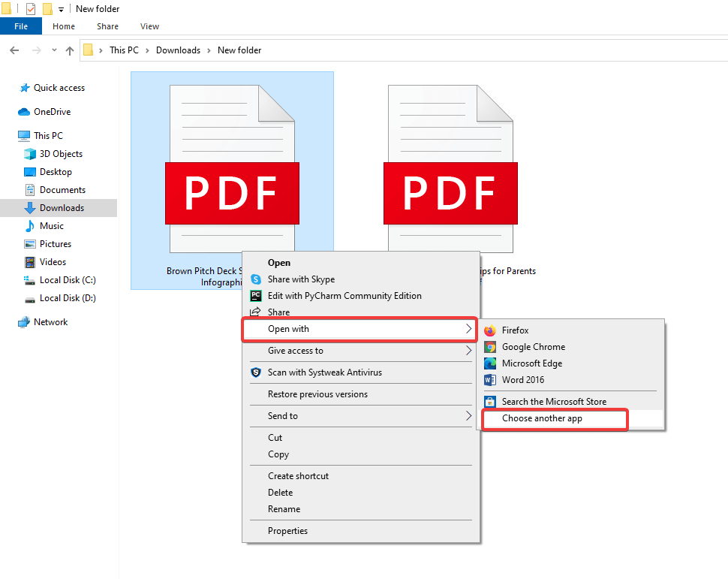Open Properties from the context menu
This screenshot has height=579, width=728.
287,531
